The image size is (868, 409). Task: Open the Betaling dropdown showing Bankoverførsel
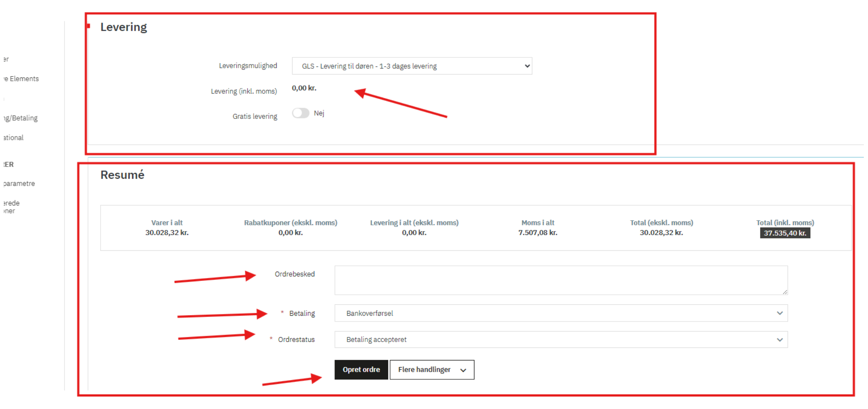coord(560,313)
